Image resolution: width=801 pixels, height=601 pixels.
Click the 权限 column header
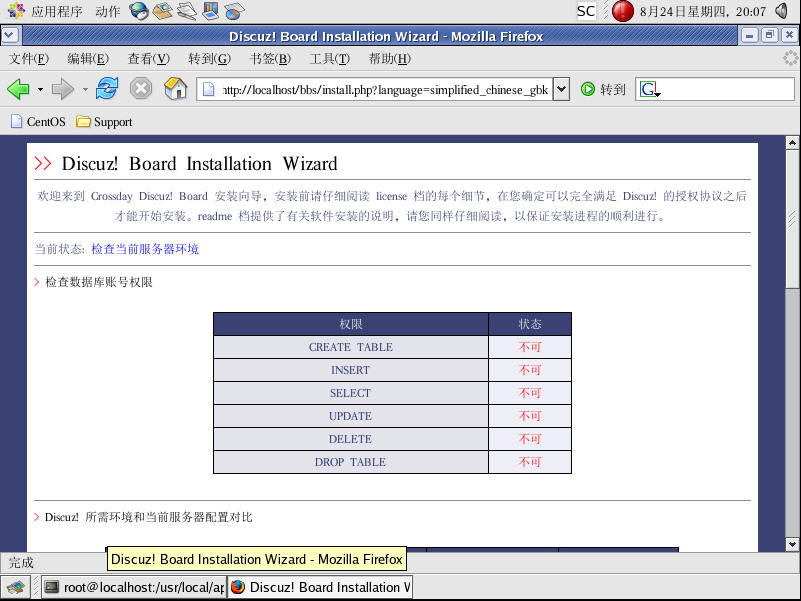point(351,324)
